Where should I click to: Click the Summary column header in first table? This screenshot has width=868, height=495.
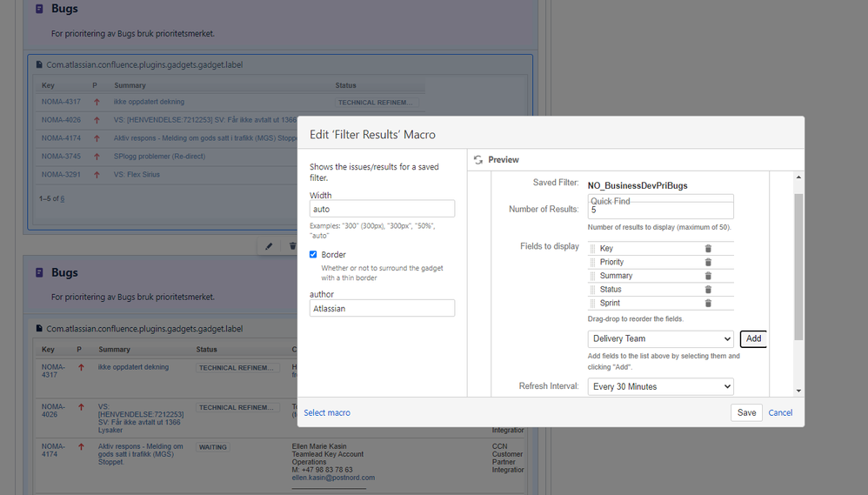coord(130,85)
